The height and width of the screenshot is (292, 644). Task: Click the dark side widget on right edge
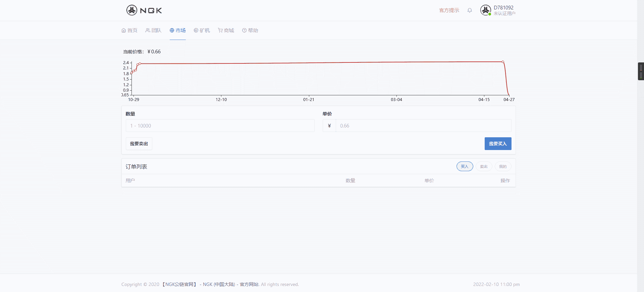[641, 71]
